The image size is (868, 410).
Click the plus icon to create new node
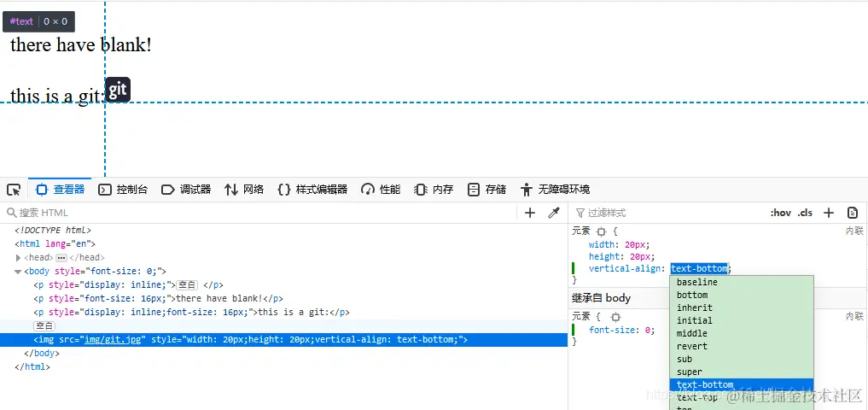coord(530,213)
